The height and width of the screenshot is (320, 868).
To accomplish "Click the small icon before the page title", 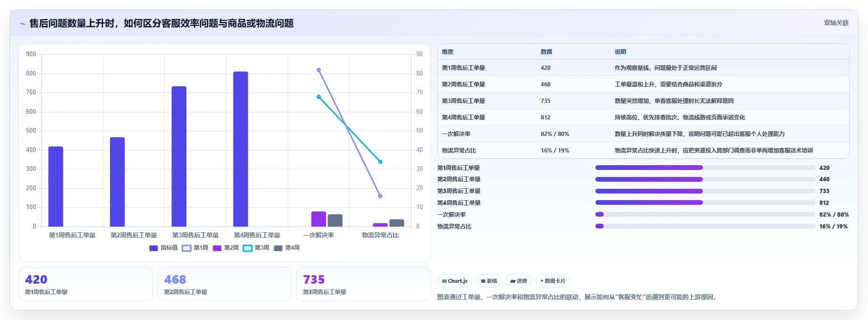I will 22,24.
